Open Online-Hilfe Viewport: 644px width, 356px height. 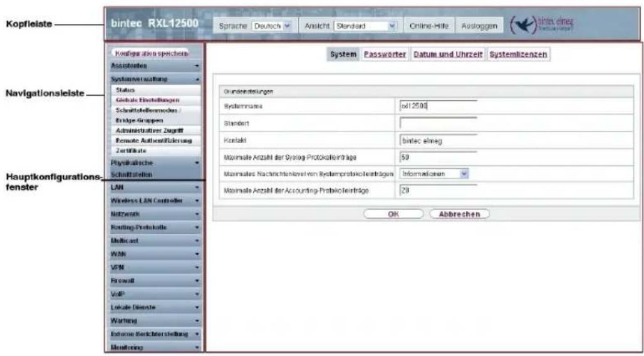pyautogui.click(x=428, y=26)
